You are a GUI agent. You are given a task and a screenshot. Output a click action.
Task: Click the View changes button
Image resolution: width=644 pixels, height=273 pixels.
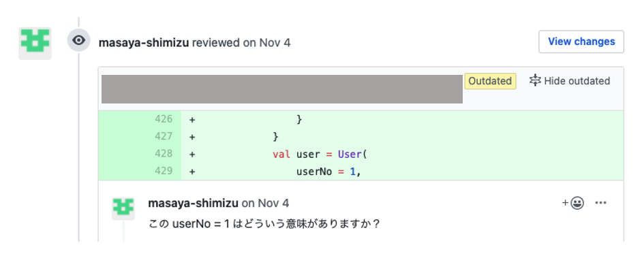pos(581,42)
